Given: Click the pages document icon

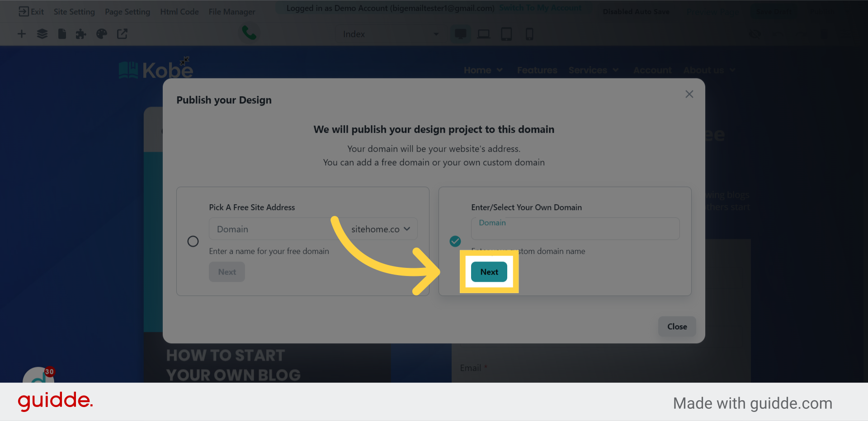Looking at the screenshot, I should tap(62, 34).
